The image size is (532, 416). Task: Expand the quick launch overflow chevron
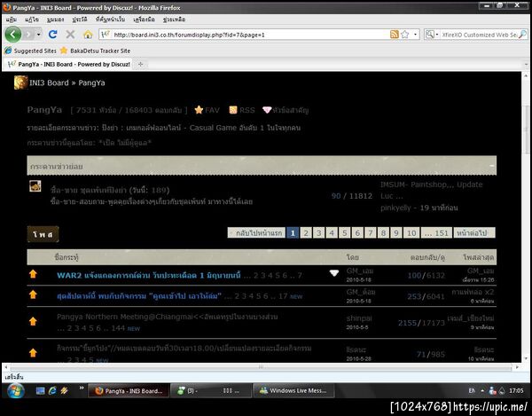click(82, 388)
